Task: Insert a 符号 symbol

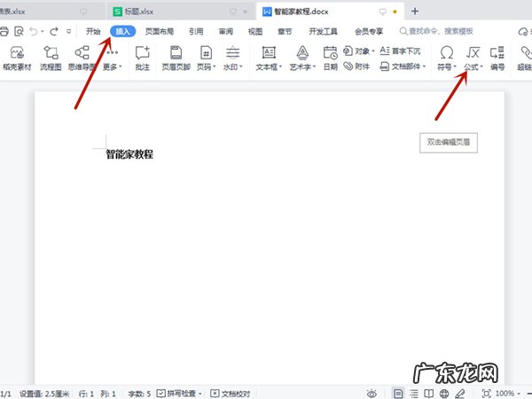Action: (447, 59)
